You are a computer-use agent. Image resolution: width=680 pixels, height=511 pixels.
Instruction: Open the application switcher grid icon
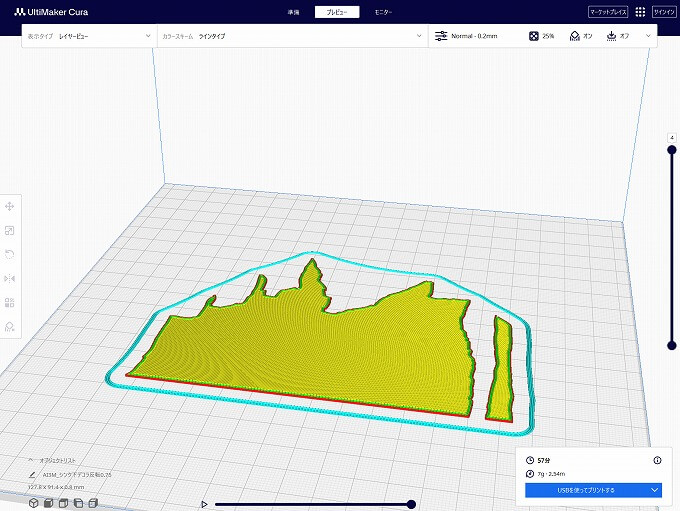pyautogui.click(x=640, y=12)
